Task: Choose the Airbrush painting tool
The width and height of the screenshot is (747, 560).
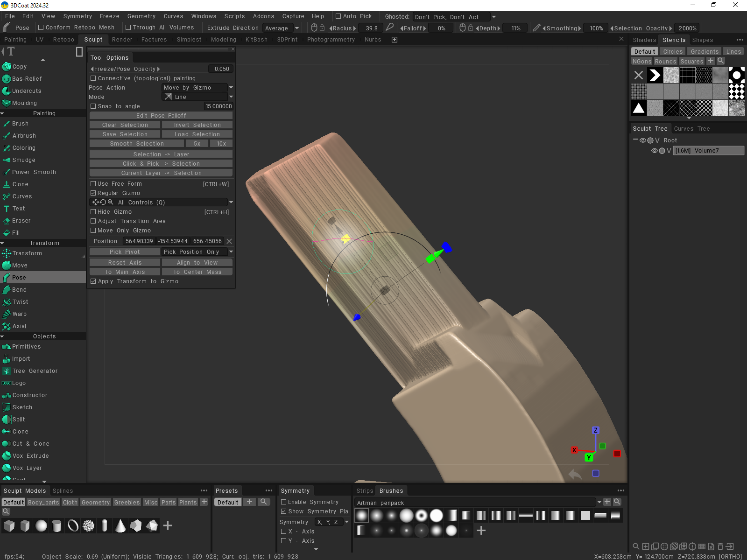Action: 24,136
